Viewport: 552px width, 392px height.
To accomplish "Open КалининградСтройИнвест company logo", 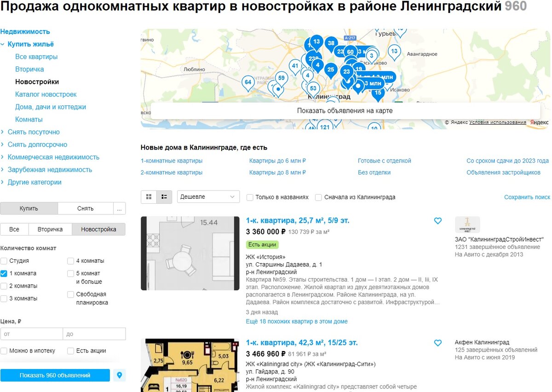I will click(x=467, y=225).
